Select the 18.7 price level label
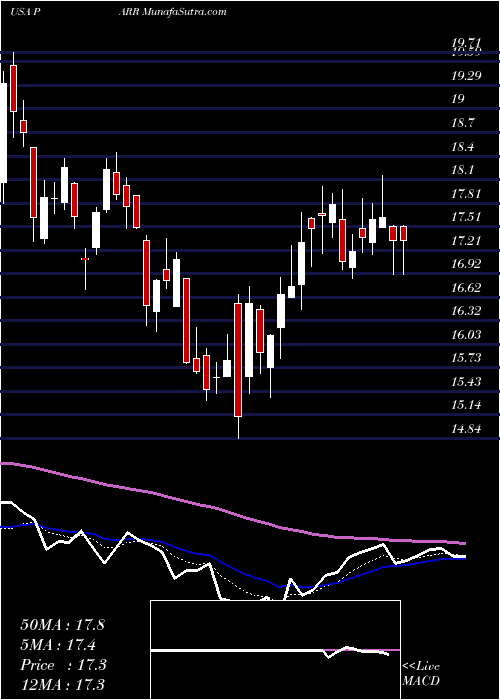Screen dimensions: 500x700 (463, 122)
